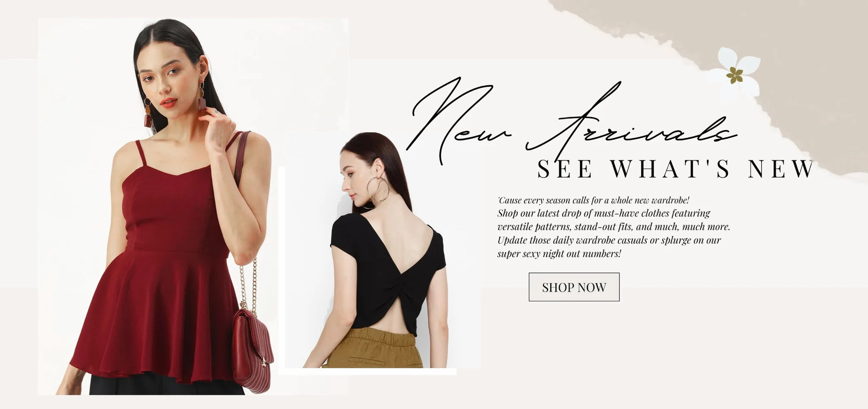This screenshot has width=868, height=409.
Task: Select the olive center of the flower
Action: click(734, 75)
